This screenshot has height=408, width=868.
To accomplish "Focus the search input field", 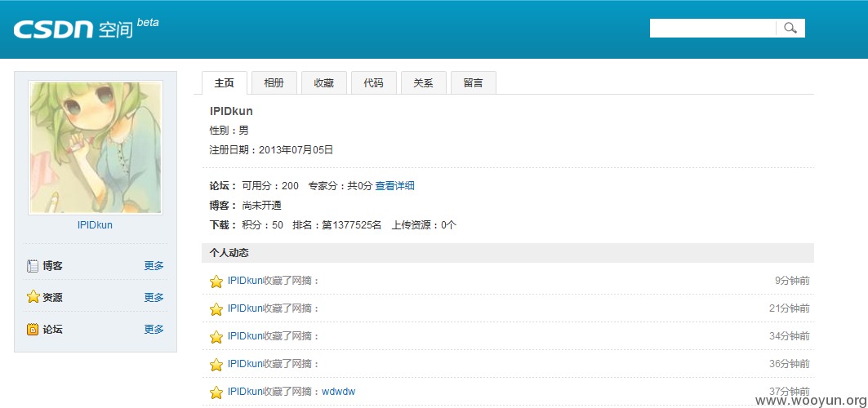I will pos(713,29).
